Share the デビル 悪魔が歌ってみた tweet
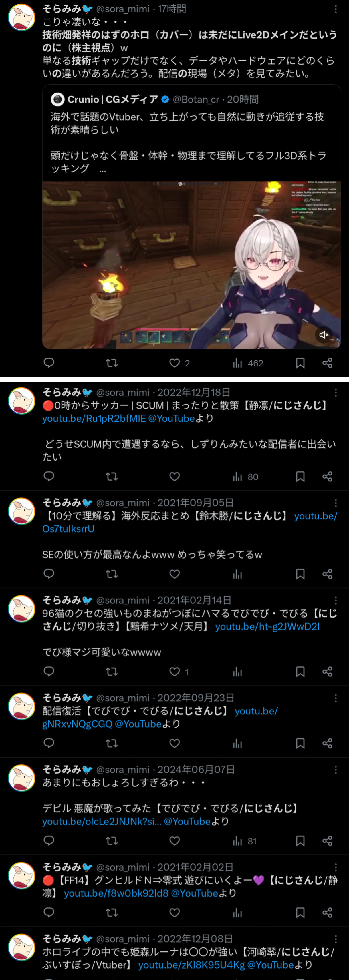Image resolution: width=349 pixels, height=980 pixels. pos(327,841)
